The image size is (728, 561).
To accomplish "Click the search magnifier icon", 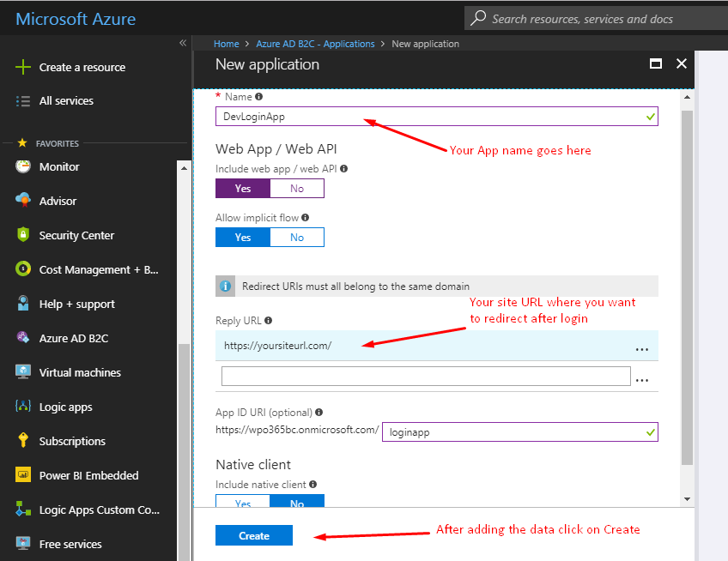I will [x=477, y=18].
